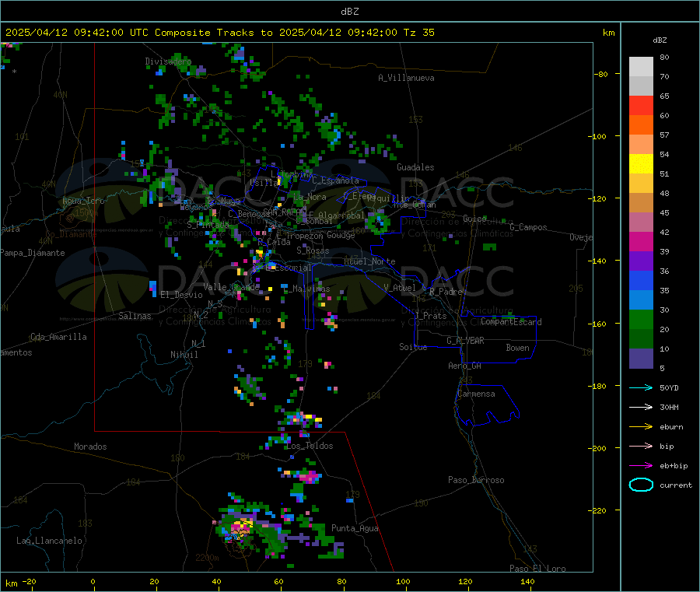Click the 'current' legend label

(x=676, y=485)
